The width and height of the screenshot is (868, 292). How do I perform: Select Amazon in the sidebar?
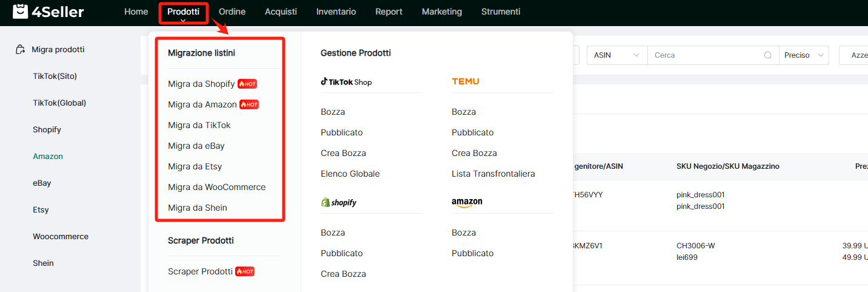tap(48, 156)
